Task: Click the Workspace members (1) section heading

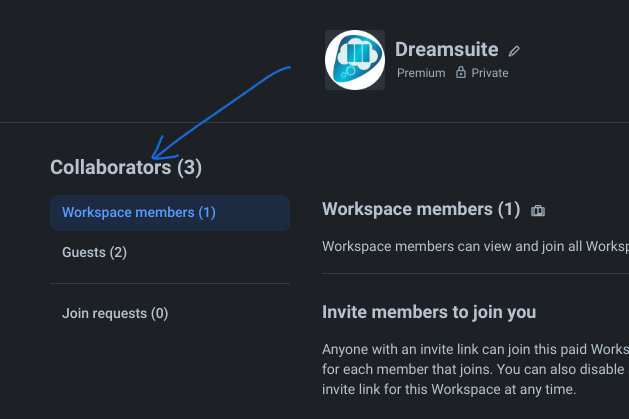Action: coord(421,209)
